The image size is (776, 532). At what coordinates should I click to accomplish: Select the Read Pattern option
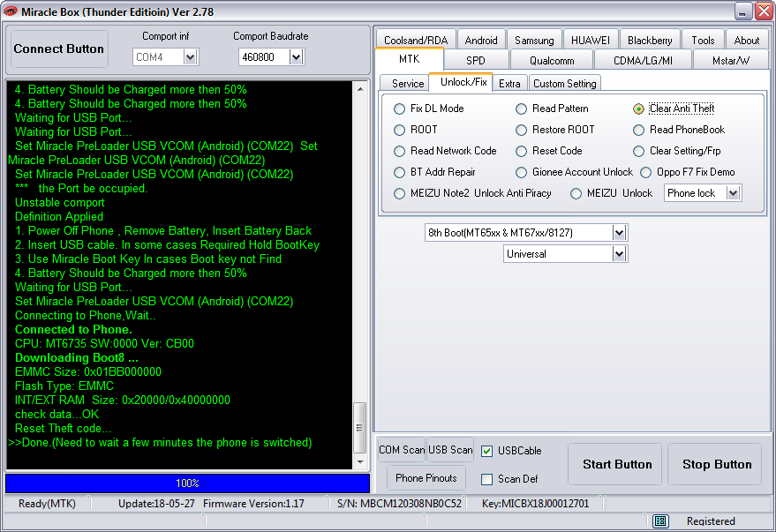(x=521, y=109)
